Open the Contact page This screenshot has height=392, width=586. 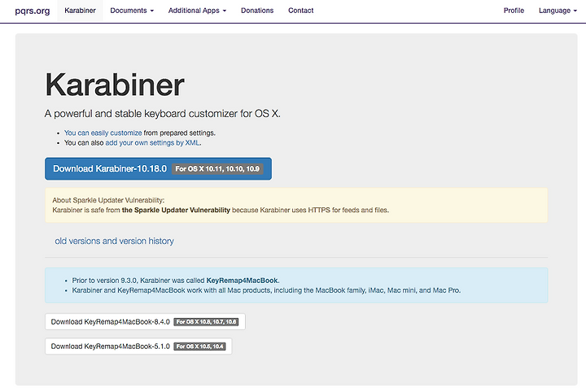pos(301,11)
